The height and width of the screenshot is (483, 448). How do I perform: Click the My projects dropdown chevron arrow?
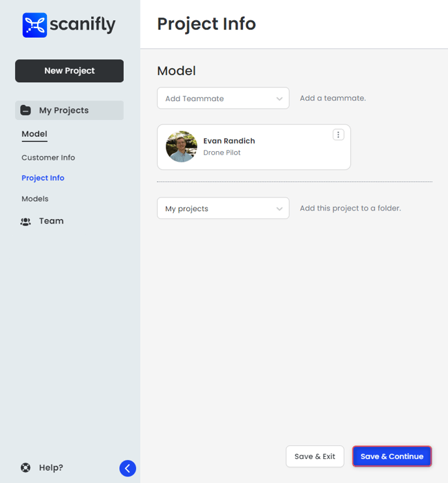click(x=279, y=209)
